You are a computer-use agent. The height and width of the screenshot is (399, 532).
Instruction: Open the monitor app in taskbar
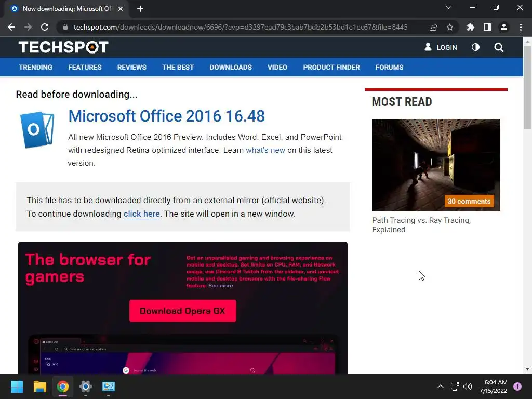[x=109, y=387]
